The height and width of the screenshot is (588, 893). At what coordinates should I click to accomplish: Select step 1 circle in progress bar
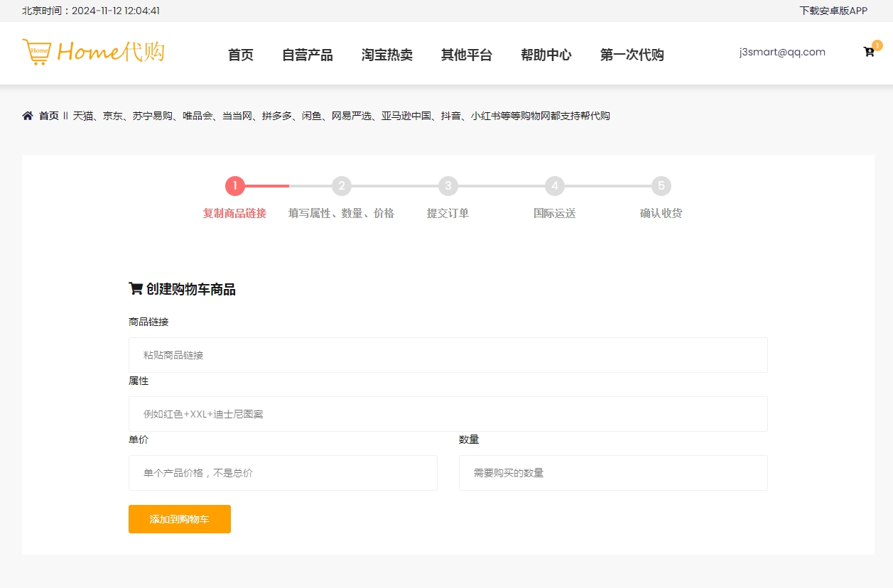click(x=235, y=186)
